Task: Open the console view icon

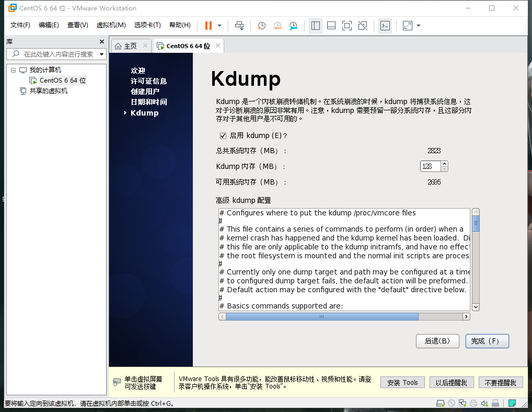Action: pyautogui.click(x=385, y=26)
